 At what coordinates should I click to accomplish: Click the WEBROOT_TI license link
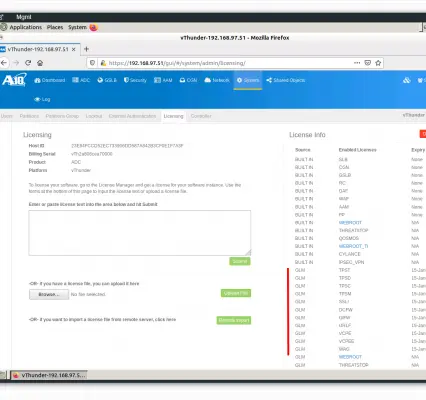coord(353,246)
